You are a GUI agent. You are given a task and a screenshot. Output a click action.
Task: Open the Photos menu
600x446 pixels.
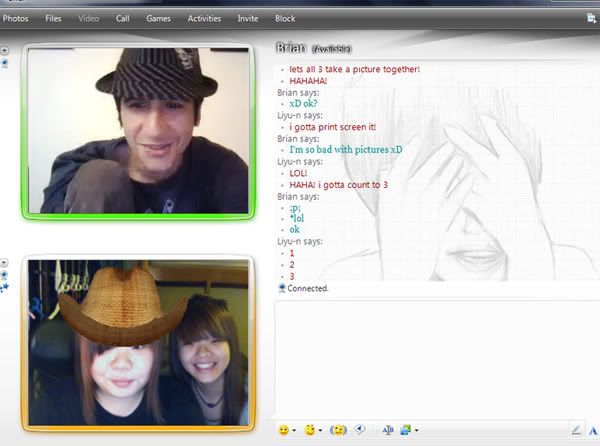click(15, 18)
